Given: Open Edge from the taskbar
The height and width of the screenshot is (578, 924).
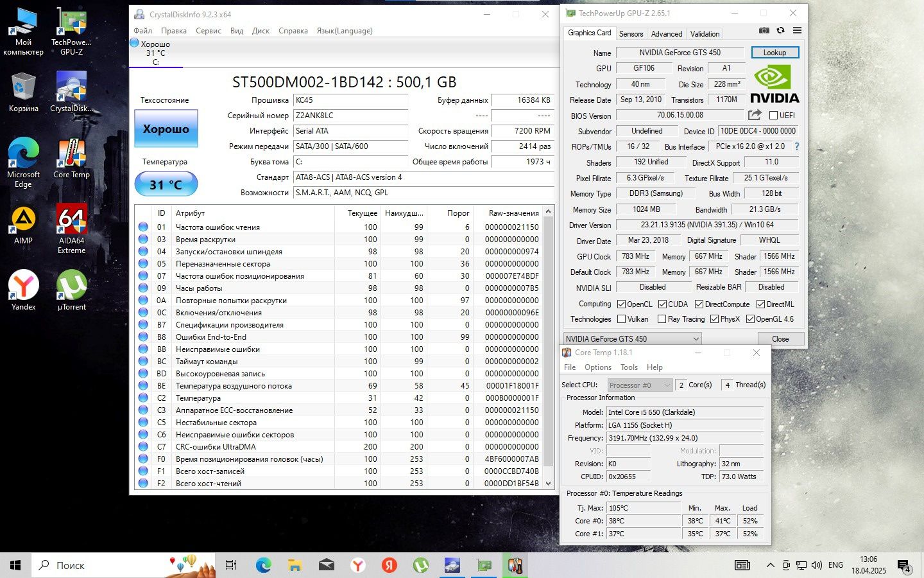Looking at the screenshot, I should point(263,565).
